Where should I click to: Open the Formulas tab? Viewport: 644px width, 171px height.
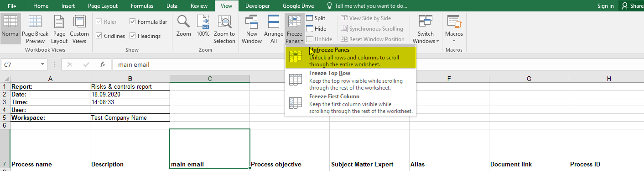pos(142,6)
